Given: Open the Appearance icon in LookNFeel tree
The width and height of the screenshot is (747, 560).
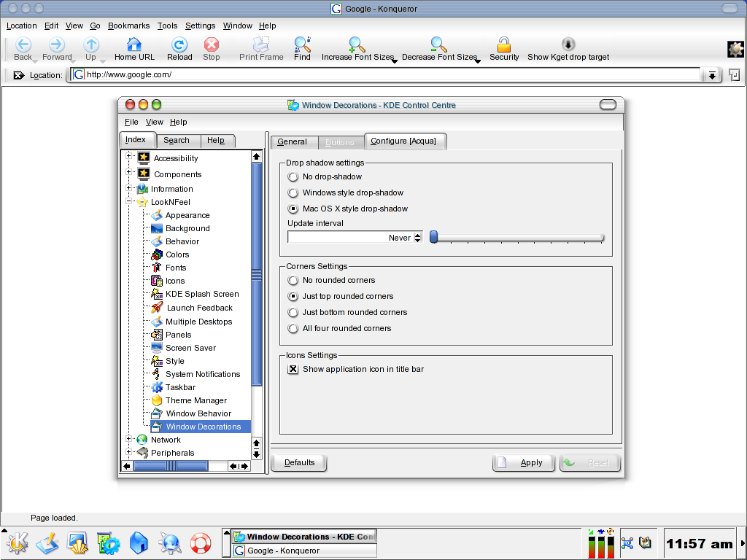Looking at the screenshot, I should pos(157,215).
